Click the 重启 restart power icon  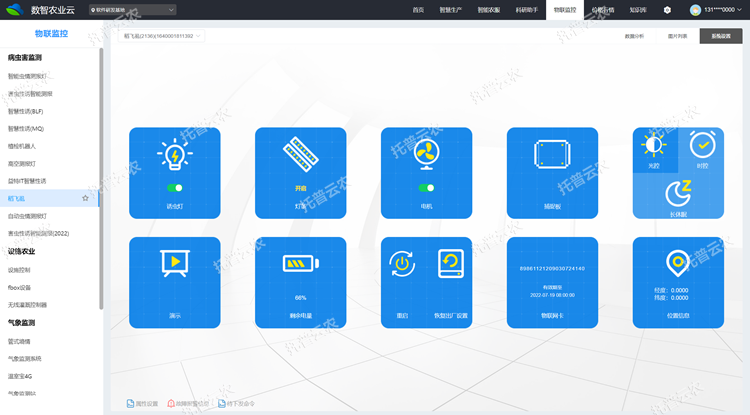pyautogui.click(x=402, y=264)
